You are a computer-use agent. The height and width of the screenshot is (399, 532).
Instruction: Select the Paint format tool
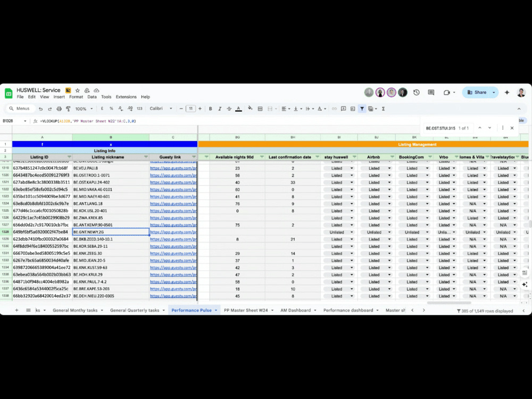pos(68,109)
